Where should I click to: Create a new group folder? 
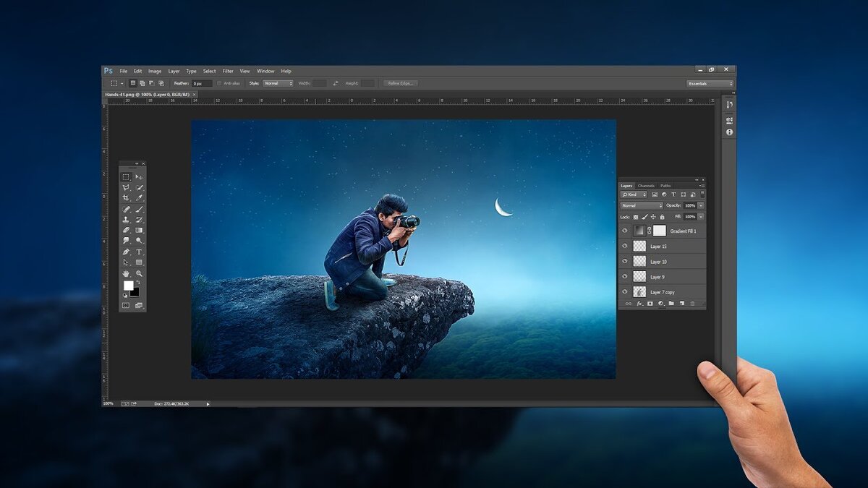coord(671,304)
